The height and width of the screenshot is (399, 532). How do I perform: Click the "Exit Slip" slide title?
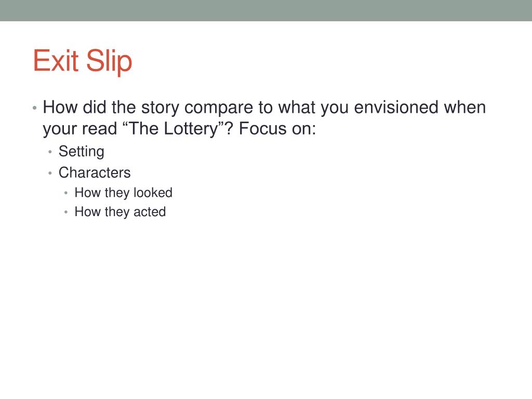point(83,61)
